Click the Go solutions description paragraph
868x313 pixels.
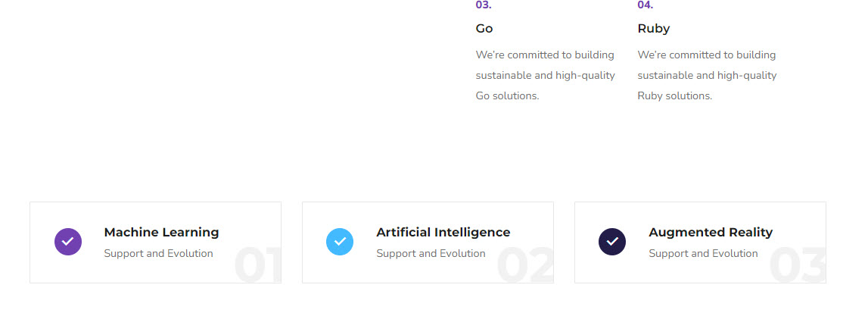pyautogui.click(x=545, y=75)
